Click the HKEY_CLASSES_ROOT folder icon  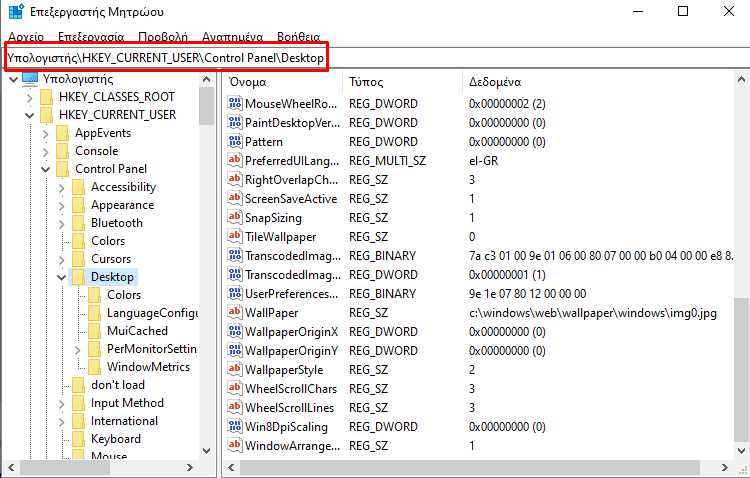click(x=46, y=97)
